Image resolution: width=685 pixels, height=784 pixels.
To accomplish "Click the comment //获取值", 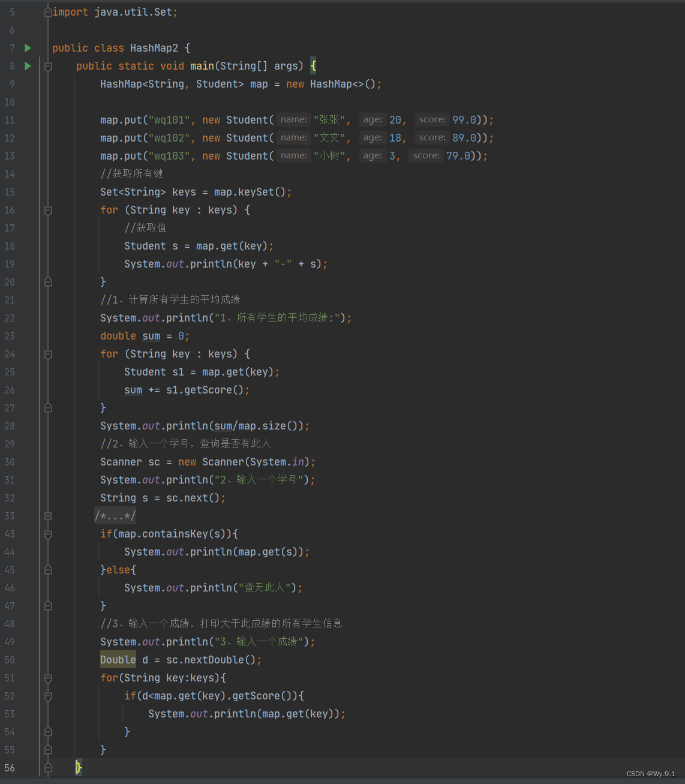I will (146, 228).
